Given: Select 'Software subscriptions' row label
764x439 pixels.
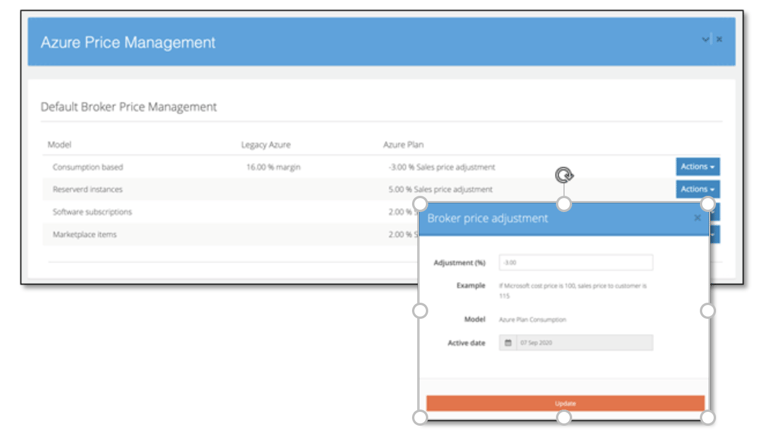Looking at the screenshot, I should 92,212.
